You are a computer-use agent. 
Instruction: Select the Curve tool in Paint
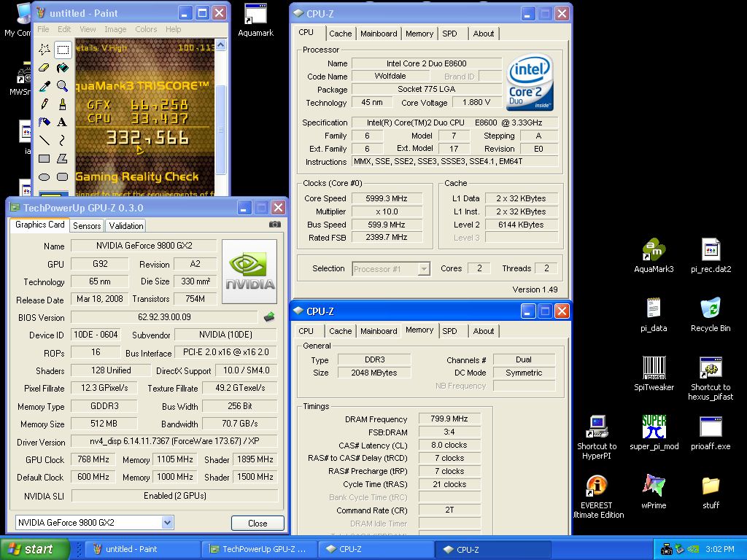[63, 140]
